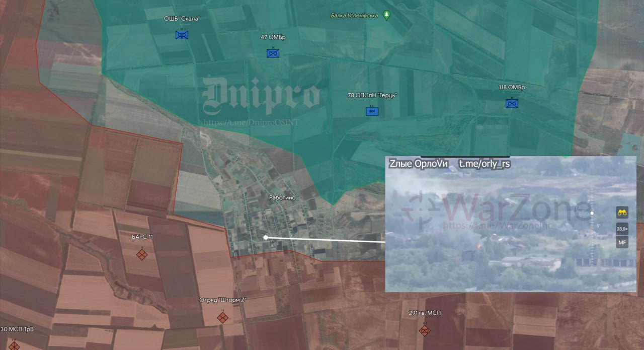Open the t.me/orly_rs channel link
This screenshot has height=350, width=644.
(485, 164)
